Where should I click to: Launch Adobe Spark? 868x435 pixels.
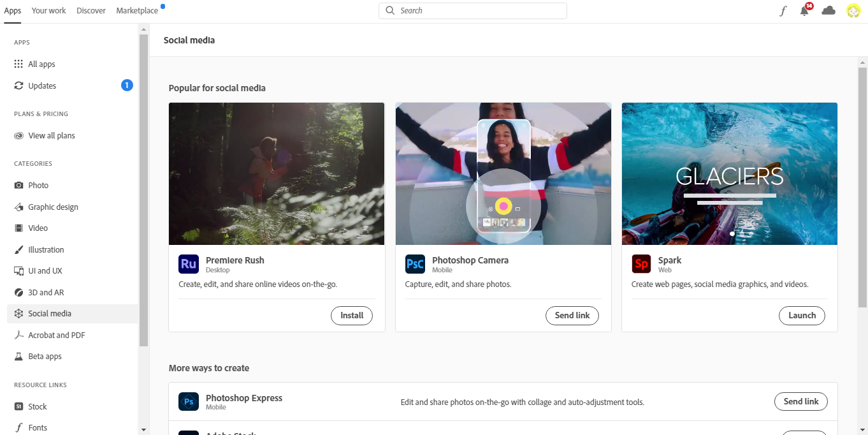802,315
